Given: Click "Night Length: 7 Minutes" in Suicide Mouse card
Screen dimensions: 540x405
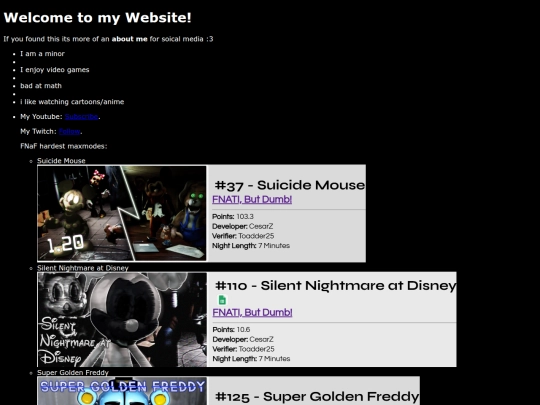Looking at the screenshot, I should click(x=251, y=246).
